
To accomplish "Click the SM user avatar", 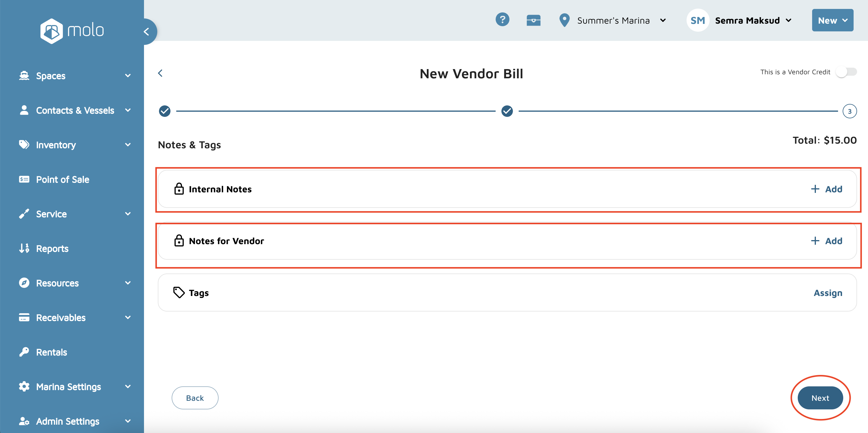I will coord(698,20).
